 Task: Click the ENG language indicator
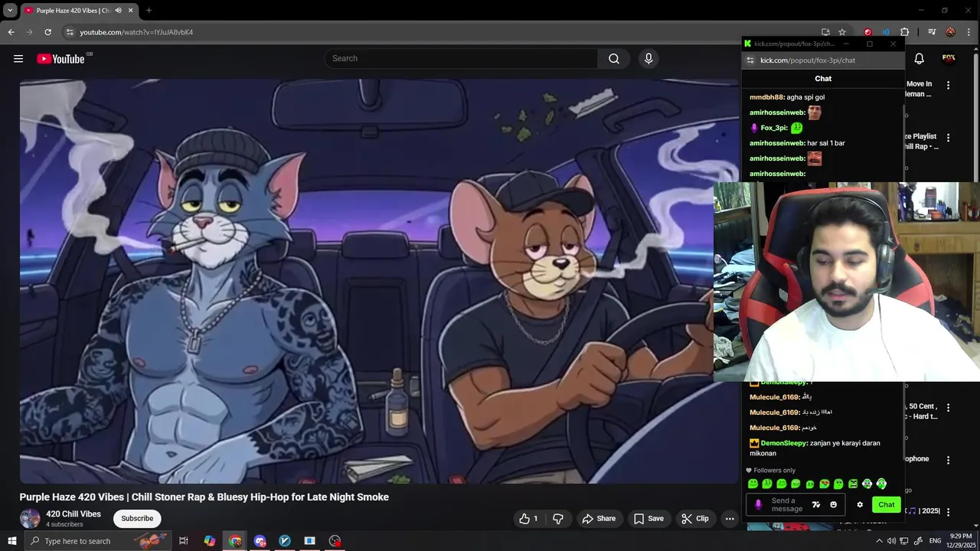click(x=936, y=541)
